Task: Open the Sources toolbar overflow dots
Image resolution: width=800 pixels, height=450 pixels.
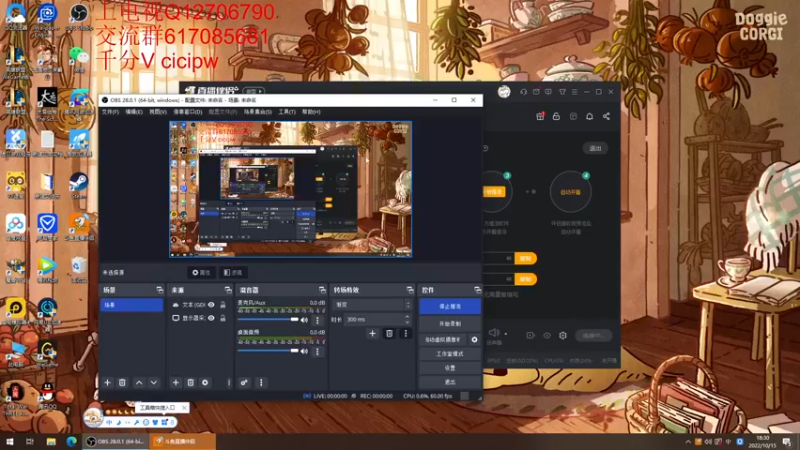Action: 229,383
